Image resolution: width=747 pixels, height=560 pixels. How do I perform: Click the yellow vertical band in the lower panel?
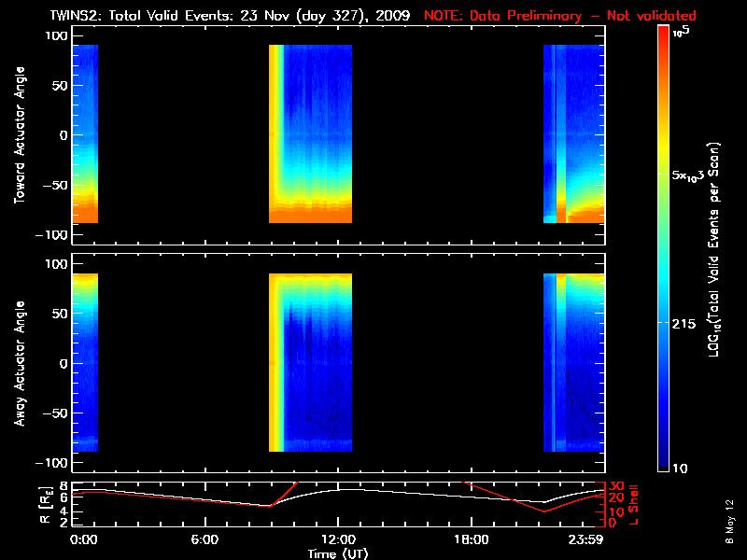(276, 364)
